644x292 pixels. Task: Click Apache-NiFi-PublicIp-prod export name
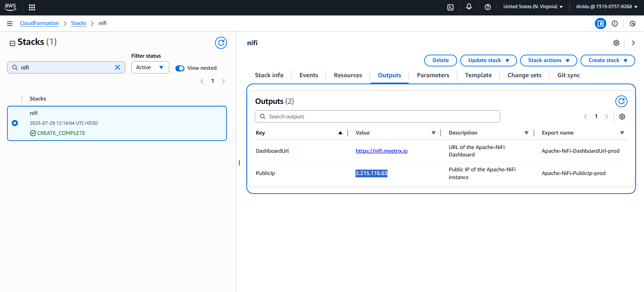[x=573, y=173]
